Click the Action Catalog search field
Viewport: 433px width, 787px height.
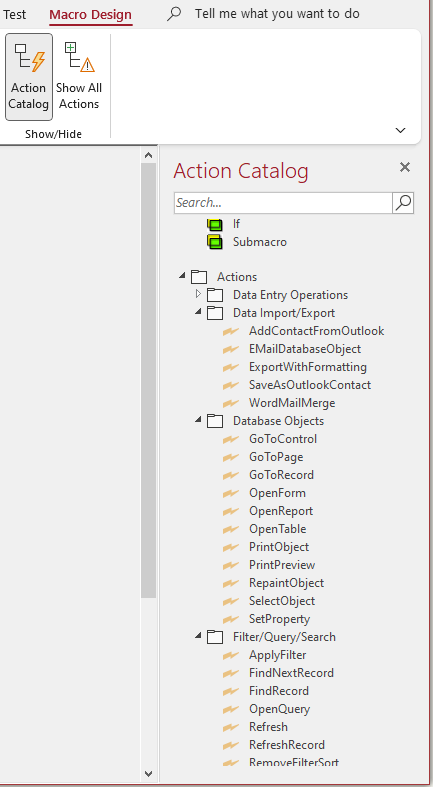point(283,203)
